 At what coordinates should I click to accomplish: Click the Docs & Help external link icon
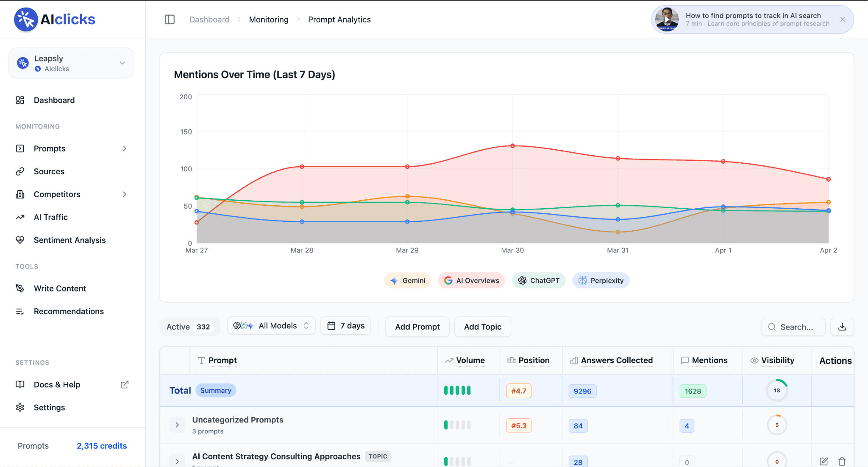[x=125, y=384]
